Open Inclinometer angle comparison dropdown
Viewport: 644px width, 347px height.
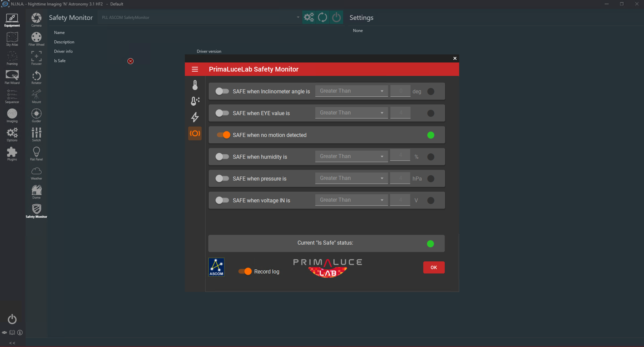pos(351,91)
